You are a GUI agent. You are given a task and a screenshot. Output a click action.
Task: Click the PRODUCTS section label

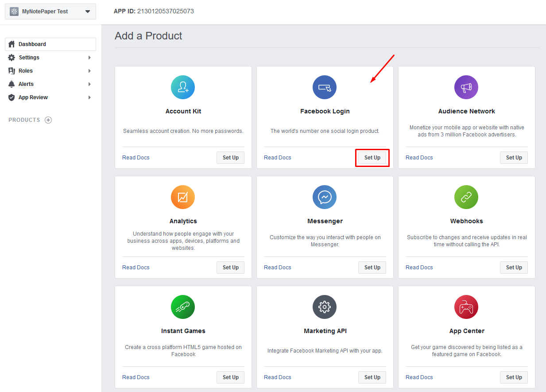click(x=24, y=120)
